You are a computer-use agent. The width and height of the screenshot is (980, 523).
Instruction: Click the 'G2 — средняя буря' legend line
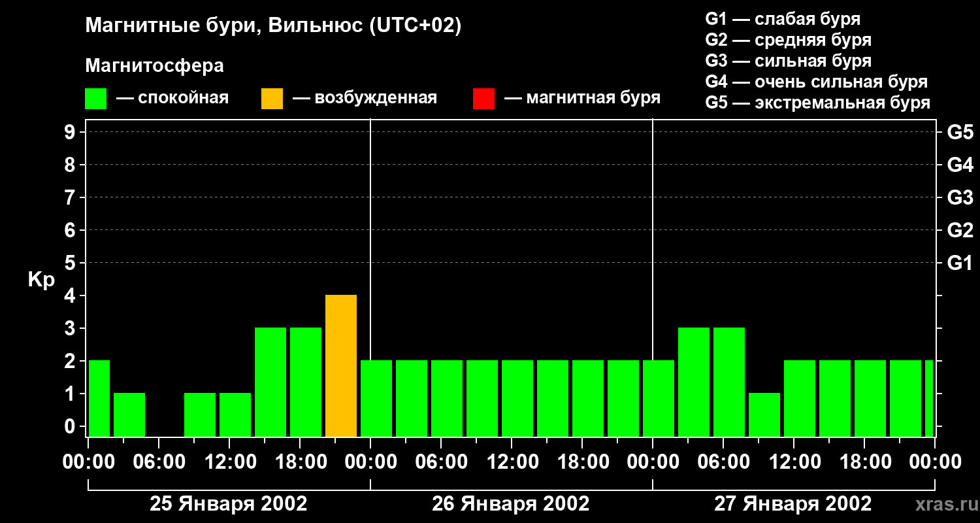click(x=788, y=40)
